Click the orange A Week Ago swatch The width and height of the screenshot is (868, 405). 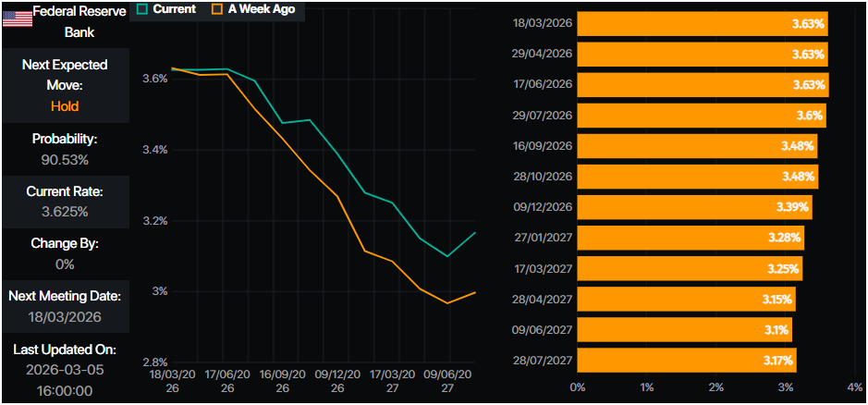click(217, 9)
